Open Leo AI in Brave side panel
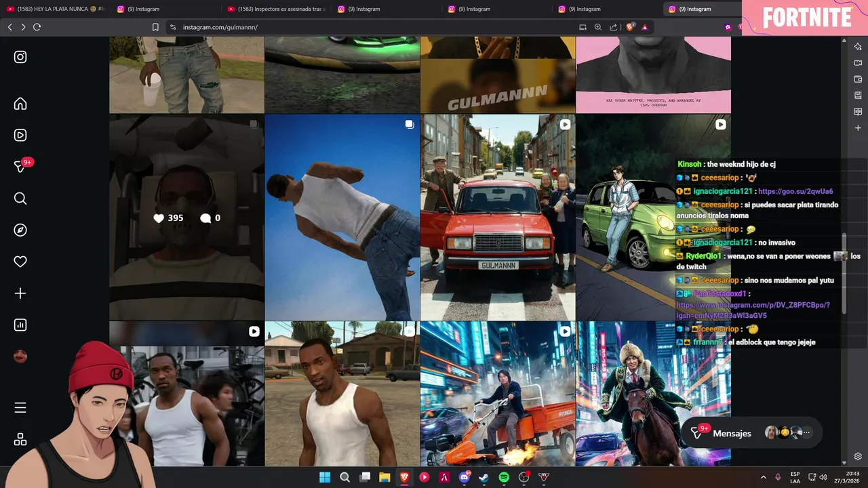Image resolution: width=868 pixels, height=488 pixels. point(858,46)
